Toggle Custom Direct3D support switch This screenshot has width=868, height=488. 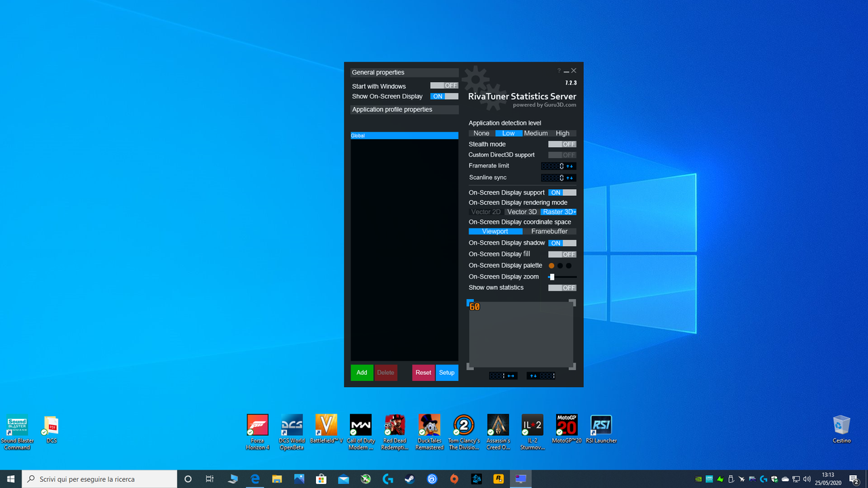[x=562, y=155]
